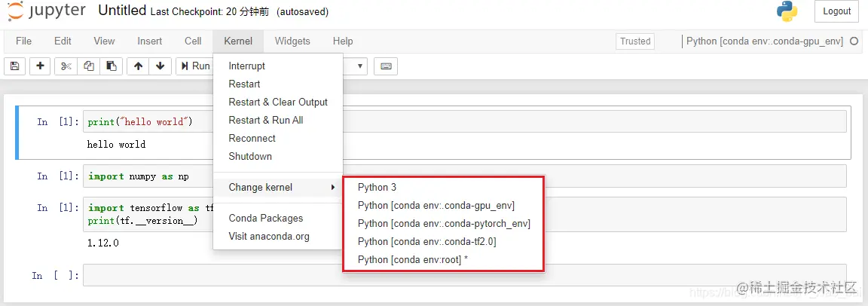Open the View menu
Image resolution: width=868 pixels, height=306 pixels.
pos(104,41)
